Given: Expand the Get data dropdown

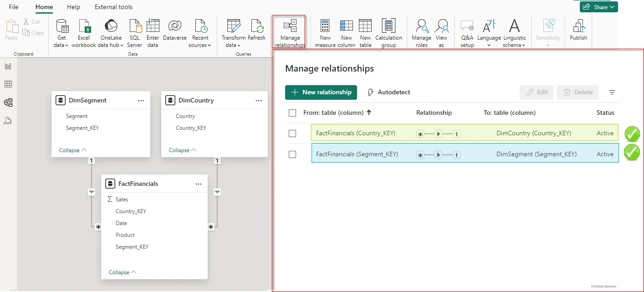Looking at the screenshot, I should [x=61, y=45].
